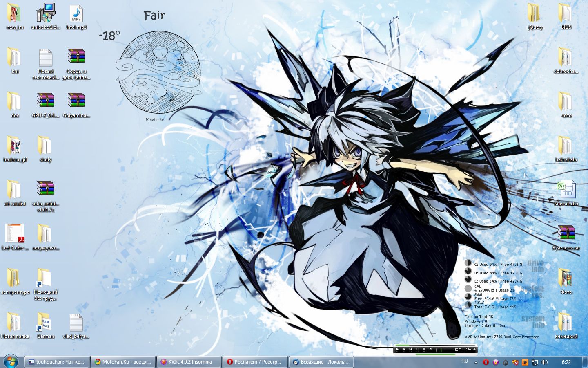Click the taskbar clock showing 6:22

click(566, 362)
